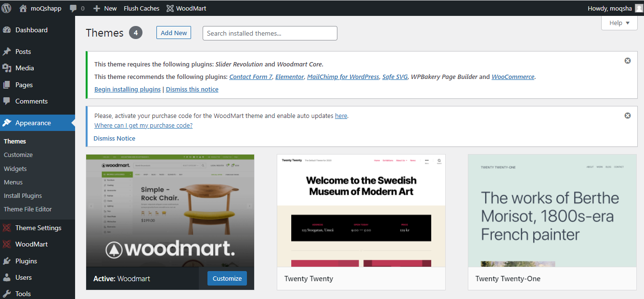Open the moQshapp site home icon
The width and height of the screenshot is (644, 299).
(x=23, y=8)
